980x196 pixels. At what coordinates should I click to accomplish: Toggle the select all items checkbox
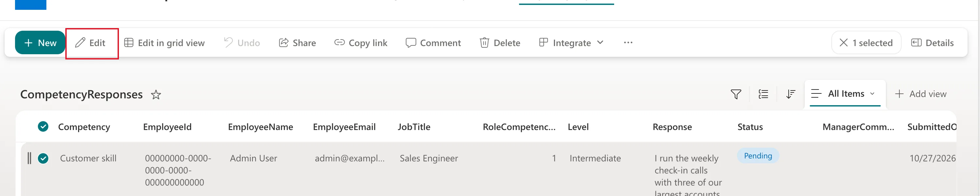click(43, 126)
